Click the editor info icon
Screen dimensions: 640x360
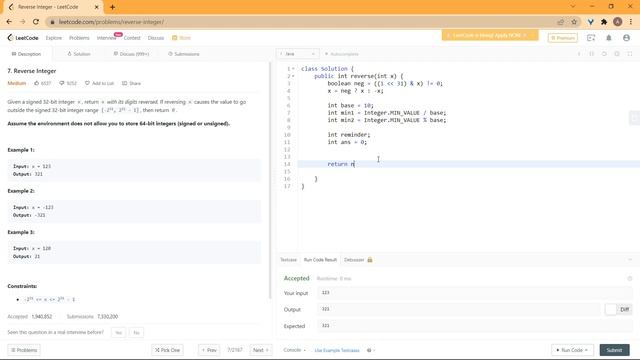pos(579,54)
